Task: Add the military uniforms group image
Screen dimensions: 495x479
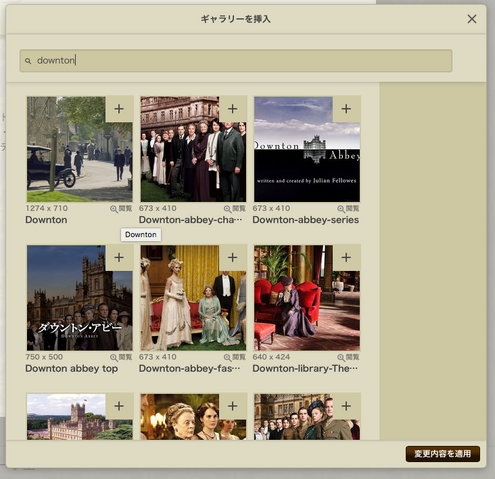Action: coord(346,406)
